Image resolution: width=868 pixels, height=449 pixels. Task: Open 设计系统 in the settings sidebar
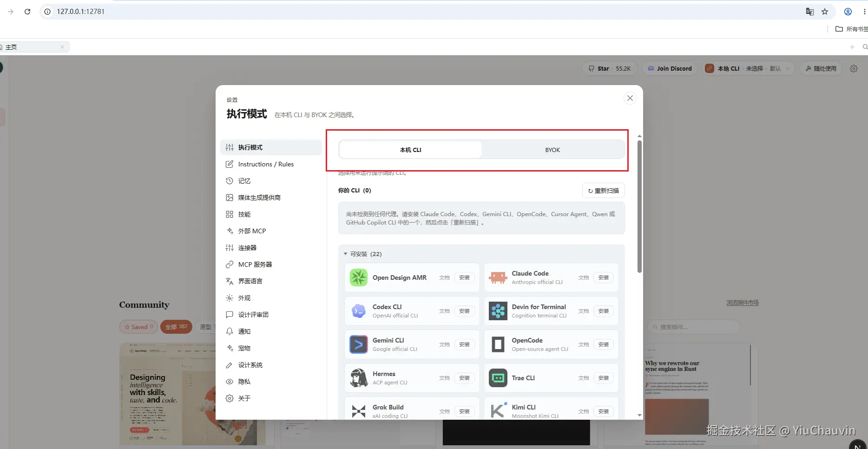tap(271, 365)
